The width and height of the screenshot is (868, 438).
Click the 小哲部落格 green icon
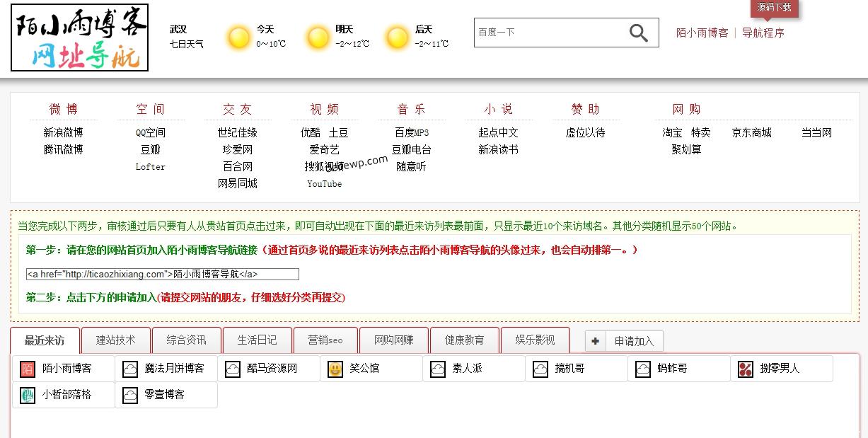point(28,395)
